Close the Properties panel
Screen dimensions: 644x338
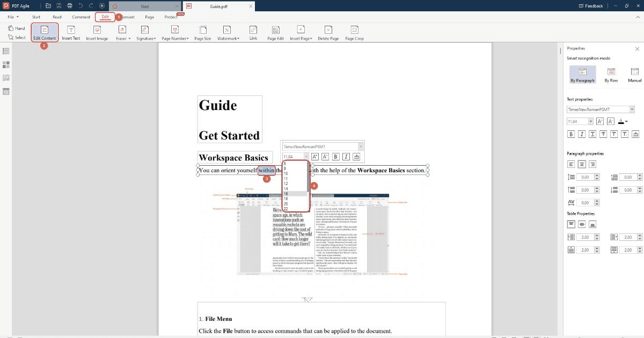coord(636,48)
